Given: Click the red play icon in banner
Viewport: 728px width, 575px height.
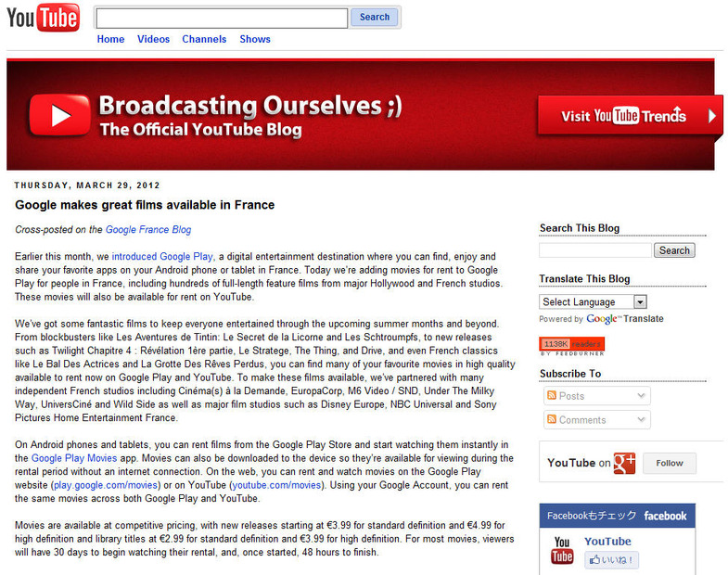Looking at the screenshot, I should [58, 116].
